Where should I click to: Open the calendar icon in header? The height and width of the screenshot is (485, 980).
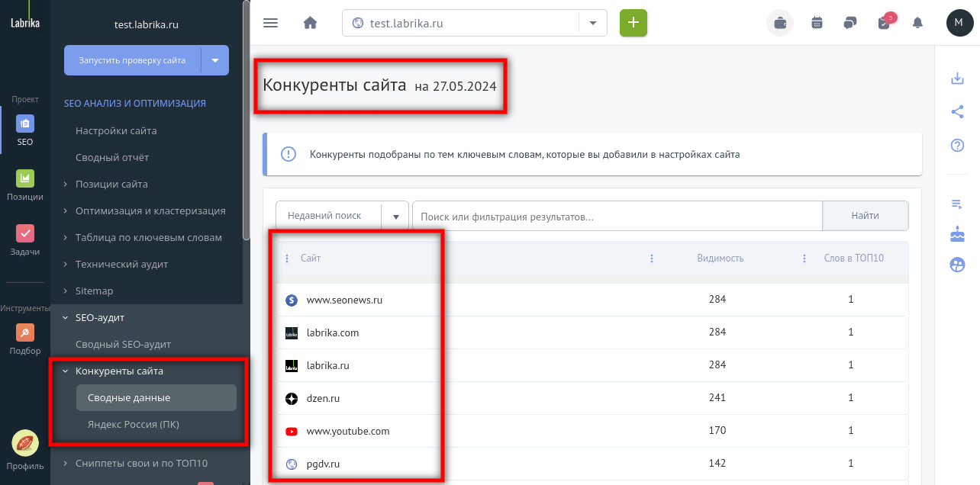click(817, 23)
